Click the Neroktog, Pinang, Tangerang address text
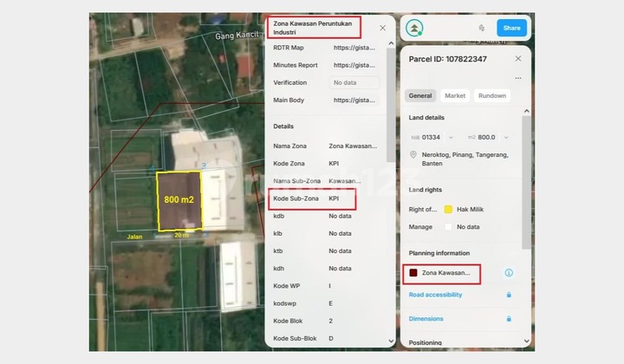This screenshot has width=624, height=364. (x=465, y=159)
